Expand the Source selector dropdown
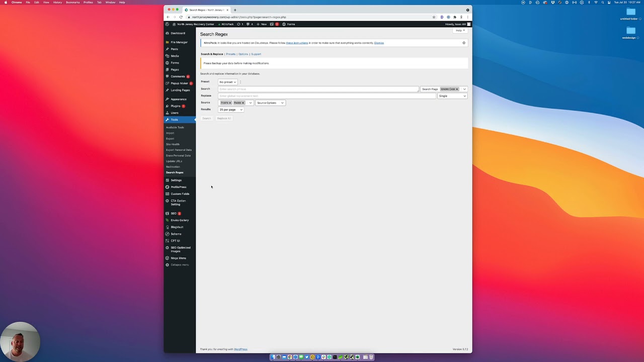Screen dimensions: 644x362 (x=250, y=103)
